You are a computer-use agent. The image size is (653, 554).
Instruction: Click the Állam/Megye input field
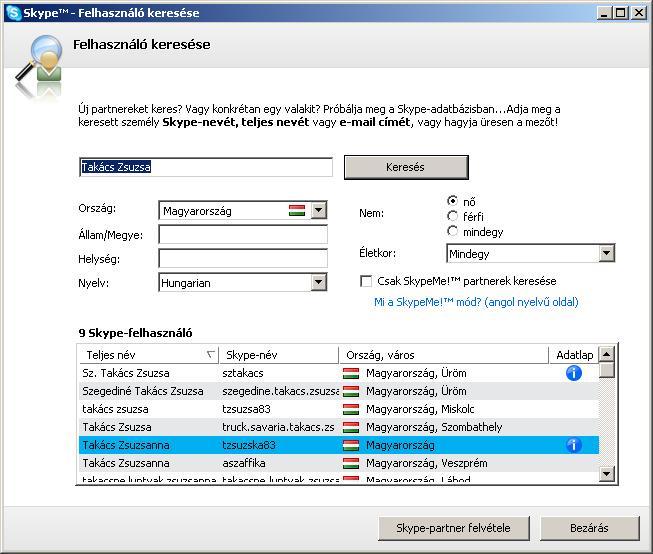[x=243, y=235]
